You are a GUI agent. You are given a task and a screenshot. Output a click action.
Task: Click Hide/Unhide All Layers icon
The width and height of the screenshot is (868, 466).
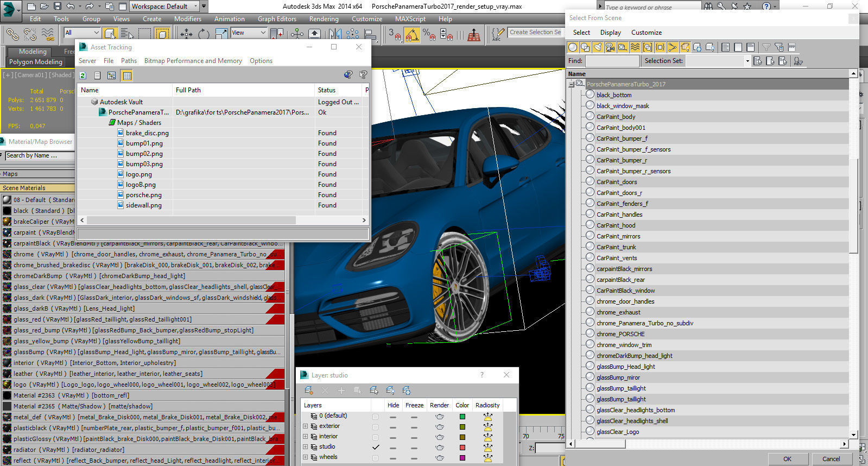click(390, 391)
